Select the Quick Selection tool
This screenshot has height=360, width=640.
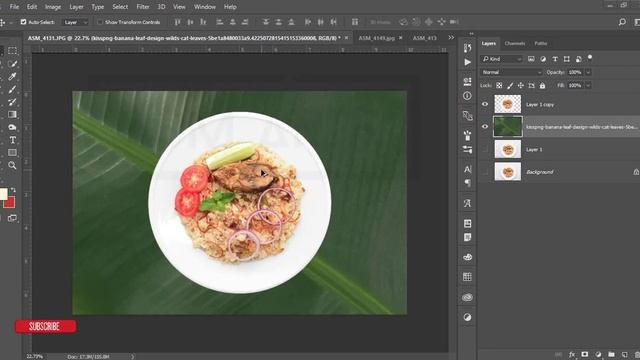click(12, 64)
